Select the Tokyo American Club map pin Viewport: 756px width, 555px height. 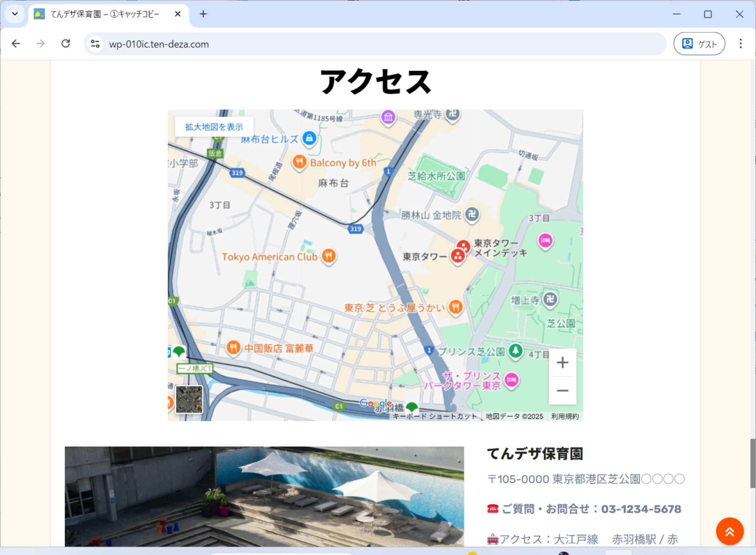328,256
